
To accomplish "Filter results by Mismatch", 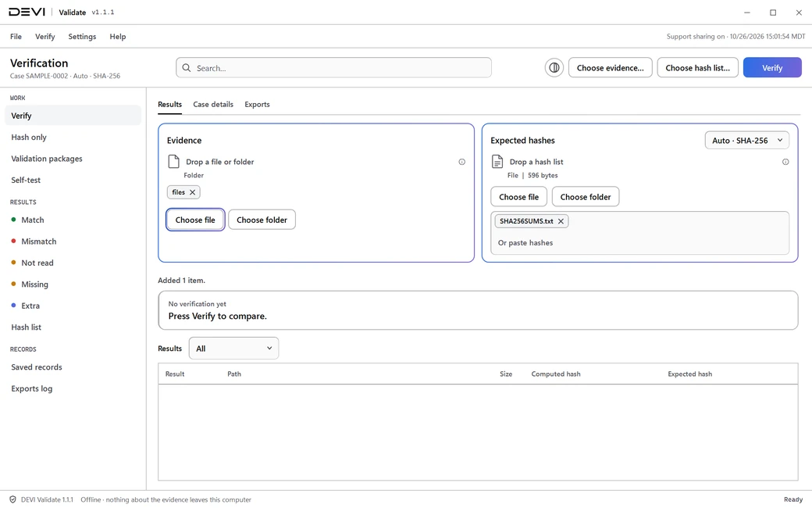I will click(73, 241).
